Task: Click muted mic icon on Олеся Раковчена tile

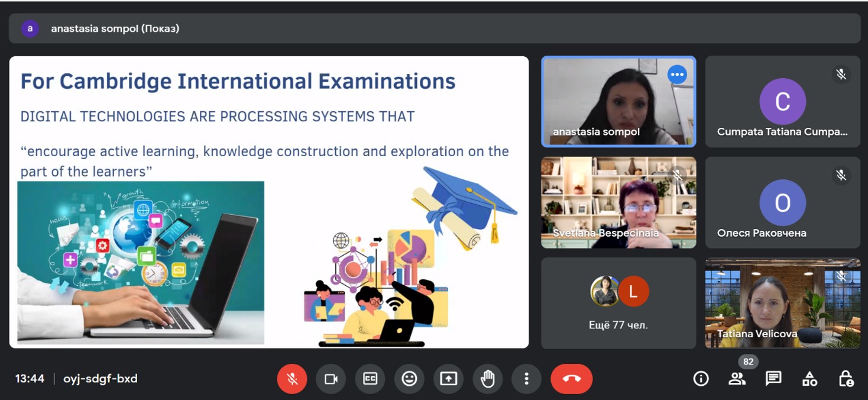Action: 841,175
